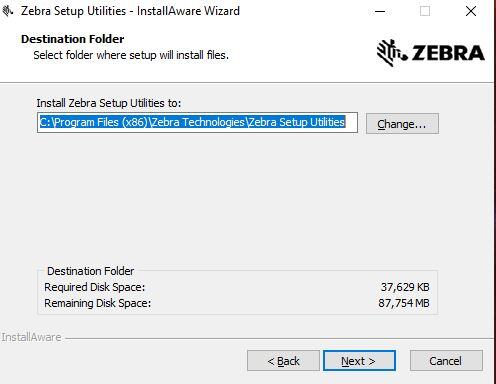Go to the previous step with Back
The width and height of the screenshot is (496, 384).
click(283, 361)
